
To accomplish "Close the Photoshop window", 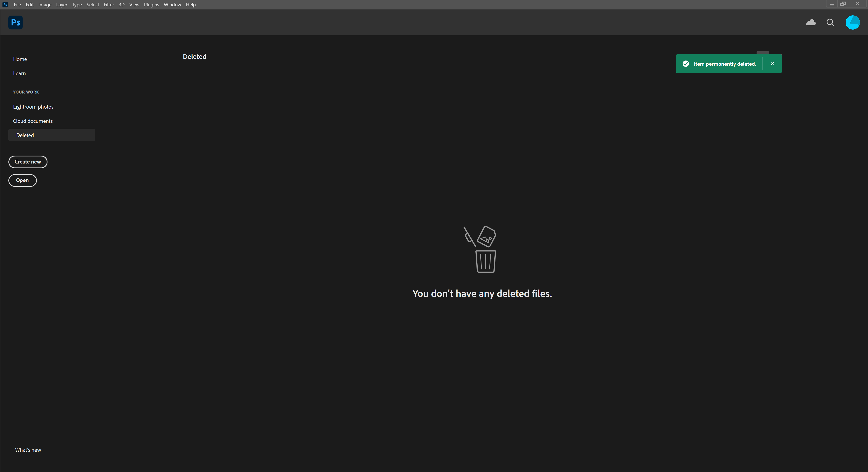I will 858,4.
